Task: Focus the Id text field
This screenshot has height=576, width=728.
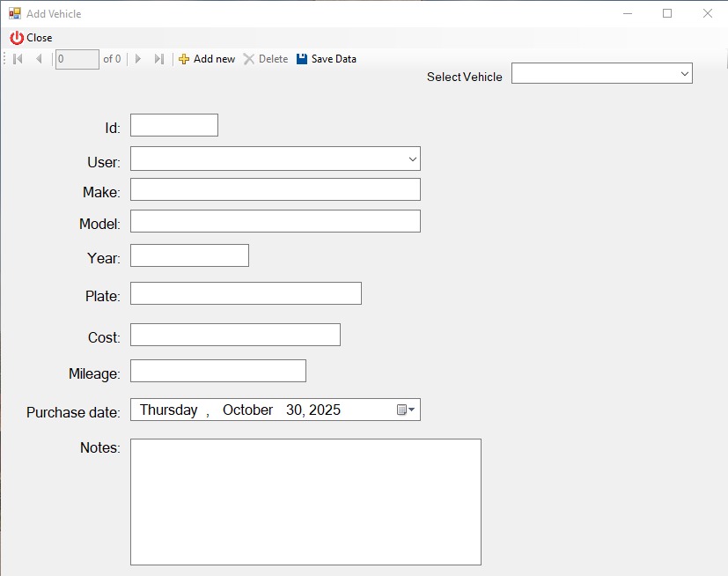Action: [x=173, y=126]
